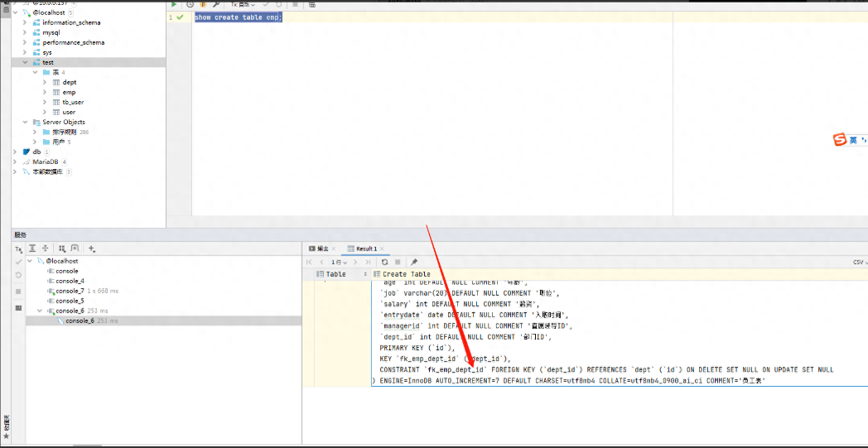The image size is (868, 448).
Task: Expand the information_schema schema
Action: click(x=25, y=22)
